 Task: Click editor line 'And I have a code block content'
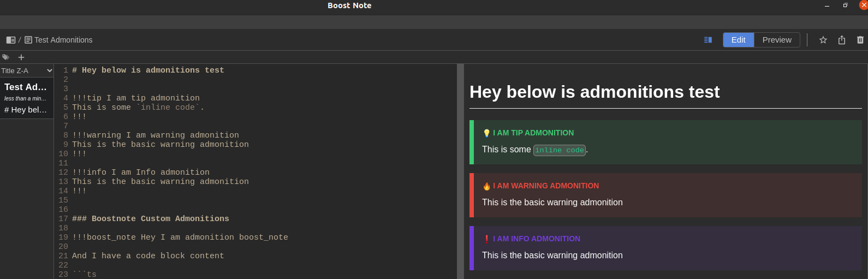point(148,256)
